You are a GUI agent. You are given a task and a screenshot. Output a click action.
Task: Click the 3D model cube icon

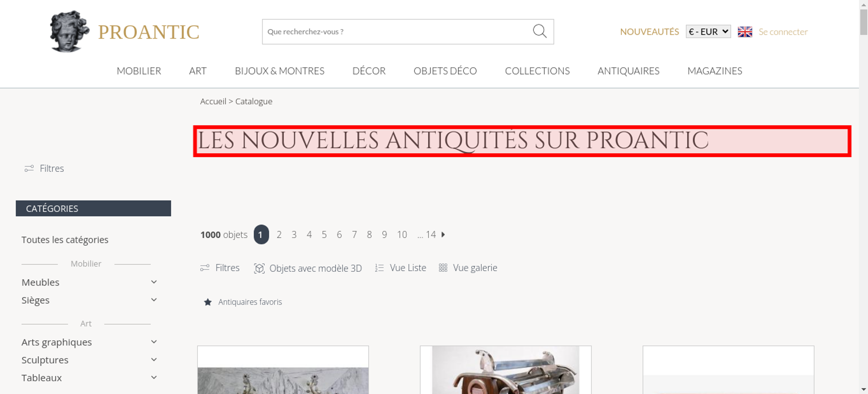[x=259, y=268]
